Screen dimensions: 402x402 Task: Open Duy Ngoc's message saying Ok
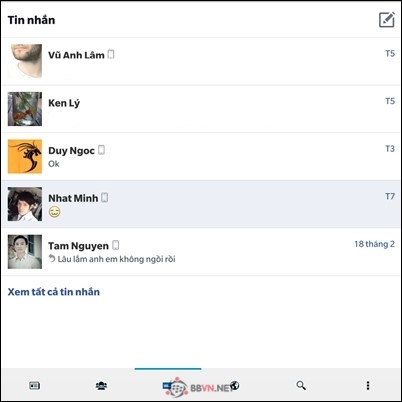tap(201, 157)
